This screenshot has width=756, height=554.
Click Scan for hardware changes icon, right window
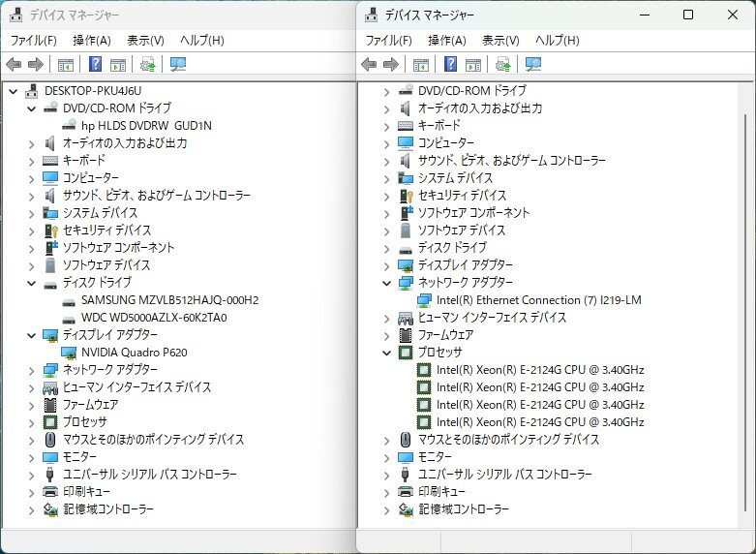click(x=533, y=64)
